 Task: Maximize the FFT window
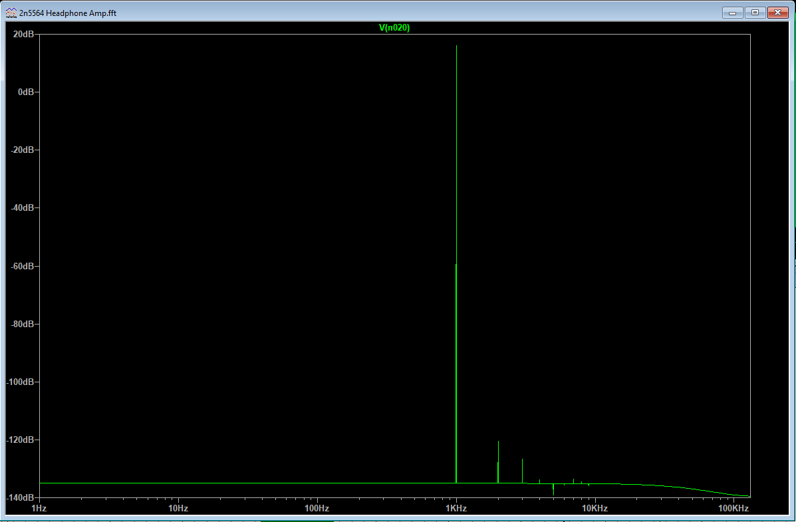click(755, 13)
